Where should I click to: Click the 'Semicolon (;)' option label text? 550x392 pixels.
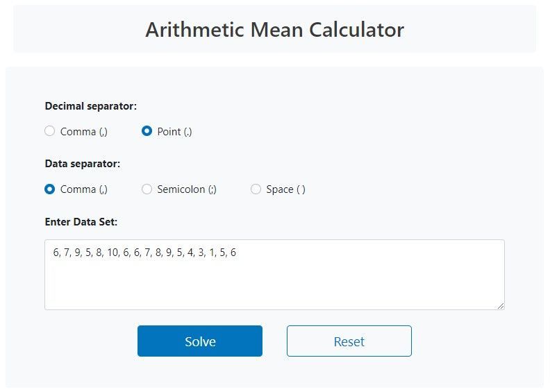pyautogui.click(x=187, y=189)
